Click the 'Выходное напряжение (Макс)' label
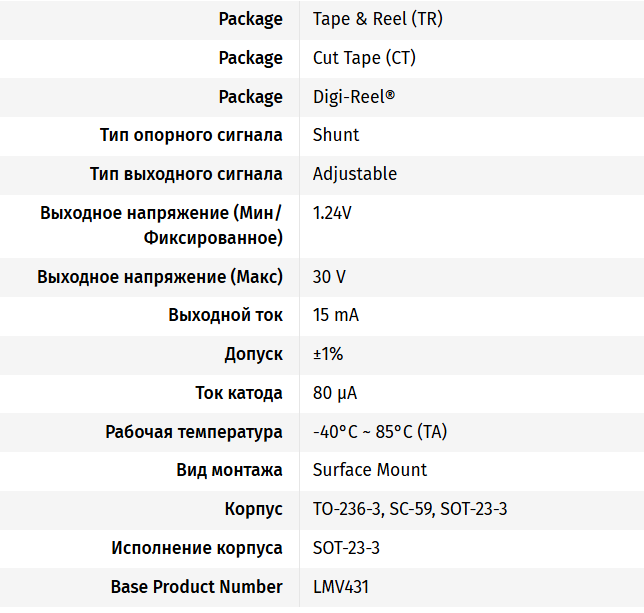The width and height of the screenshot is (644, 613). (160, 277)
